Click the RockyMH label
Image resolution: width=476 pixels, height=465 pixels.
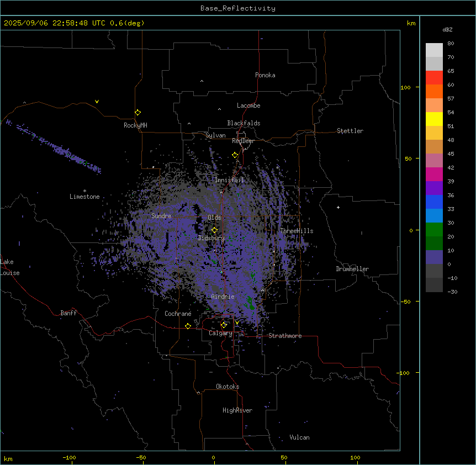[135, 125]
